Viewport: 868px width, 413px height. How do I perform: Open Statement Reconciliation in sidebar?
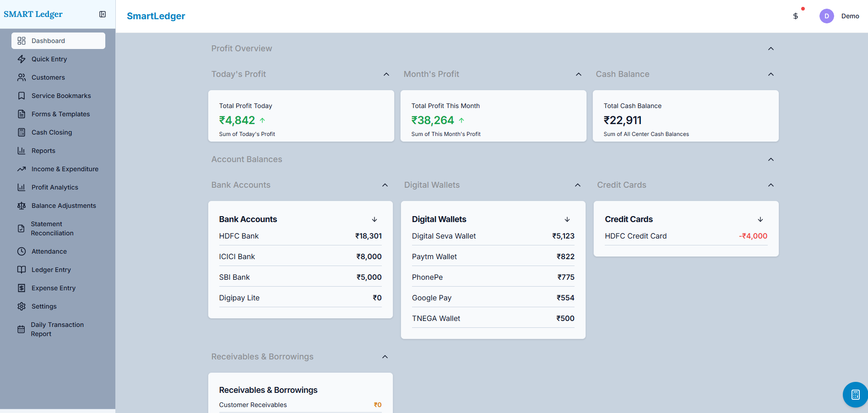(x=58, y=228)
